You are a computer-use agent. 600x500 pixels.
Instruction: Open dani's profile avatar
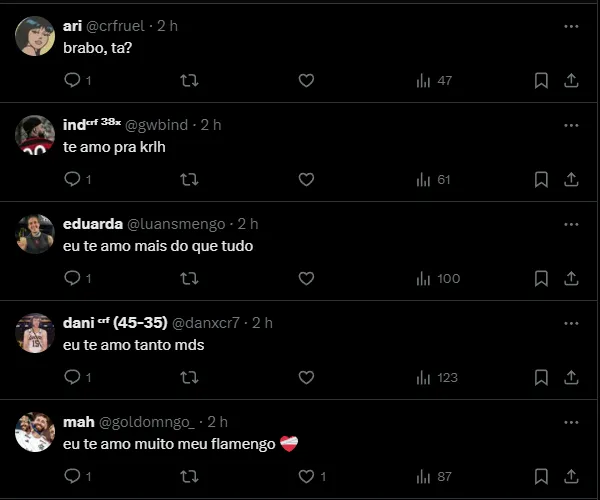pos(35,333)
